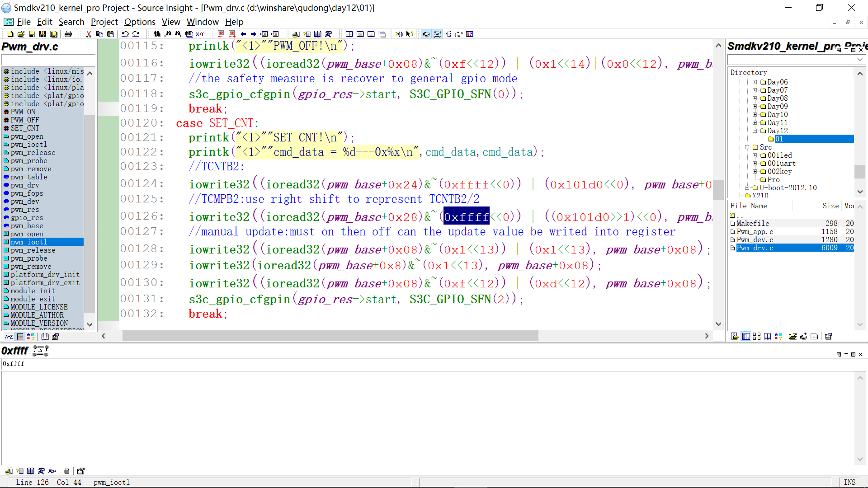Image resolution: width=868 pixels, height=488 pixels.
Task: Expand the Day06 folder in directory tree
Action: click(x=755, y=82)
